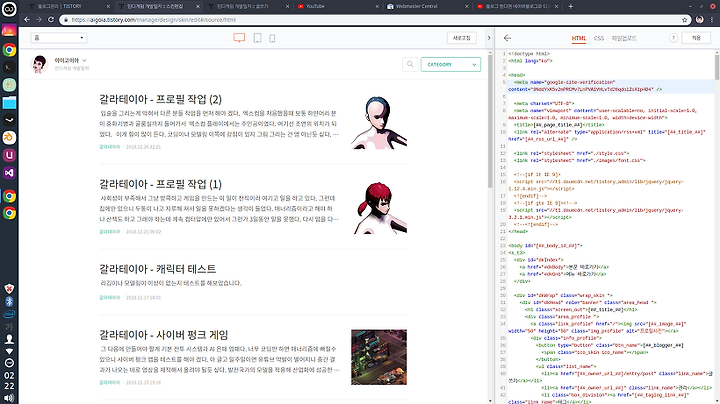The image size is (720, 404).
Task: Bookmark this page with the star icon
Action: click(685, 20)
